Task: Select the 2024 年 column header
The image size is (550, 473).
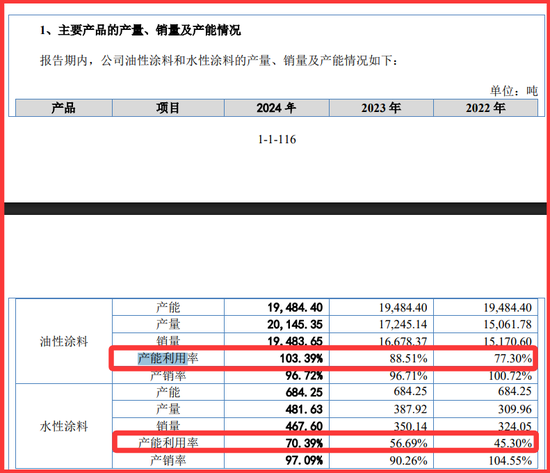Action: coord(276,108)
